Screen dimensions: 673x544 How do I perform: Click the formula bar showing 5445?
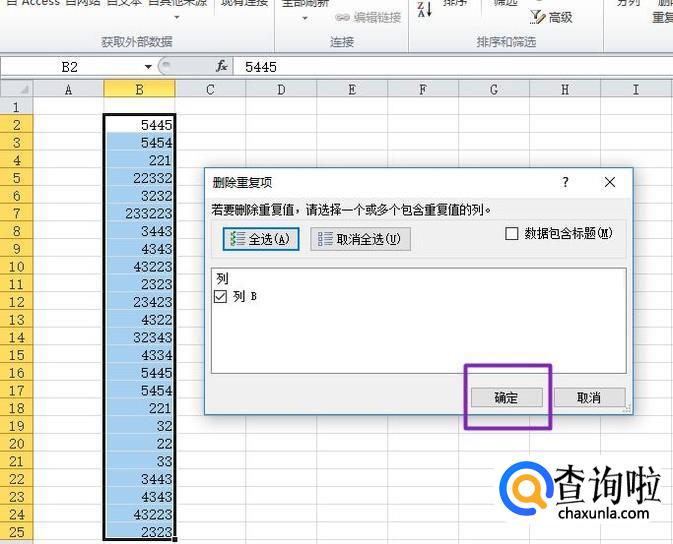(x=453, y=67)
